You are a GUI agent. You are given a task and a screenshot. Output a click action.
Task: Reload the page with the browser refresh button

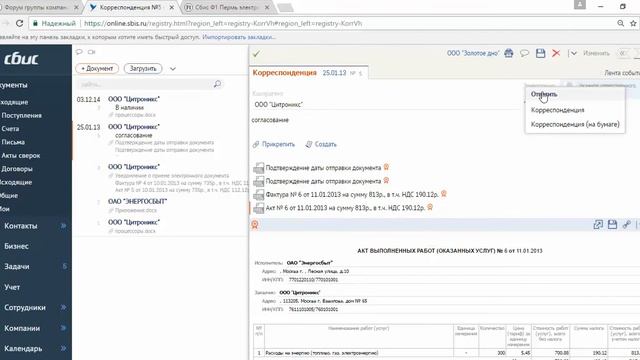(x=19, y=23)
